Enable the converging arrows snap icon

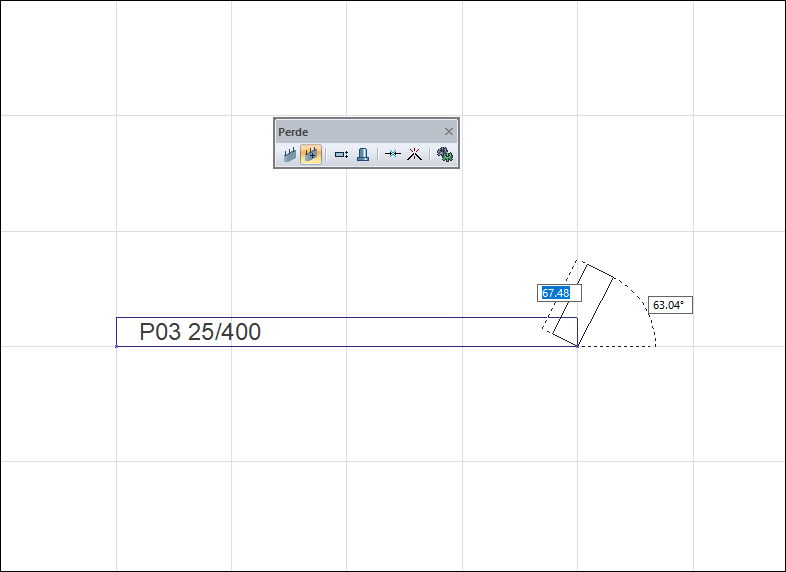[392, 154]
